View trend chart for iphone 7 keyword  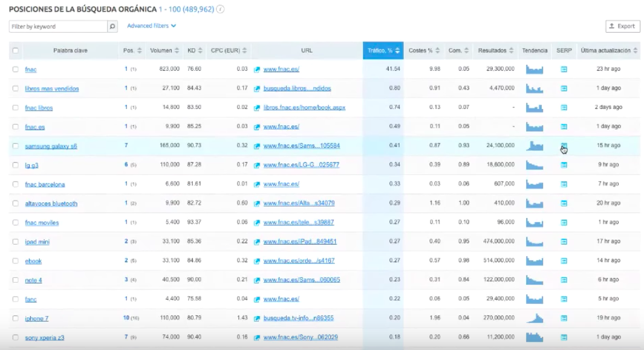535,318
